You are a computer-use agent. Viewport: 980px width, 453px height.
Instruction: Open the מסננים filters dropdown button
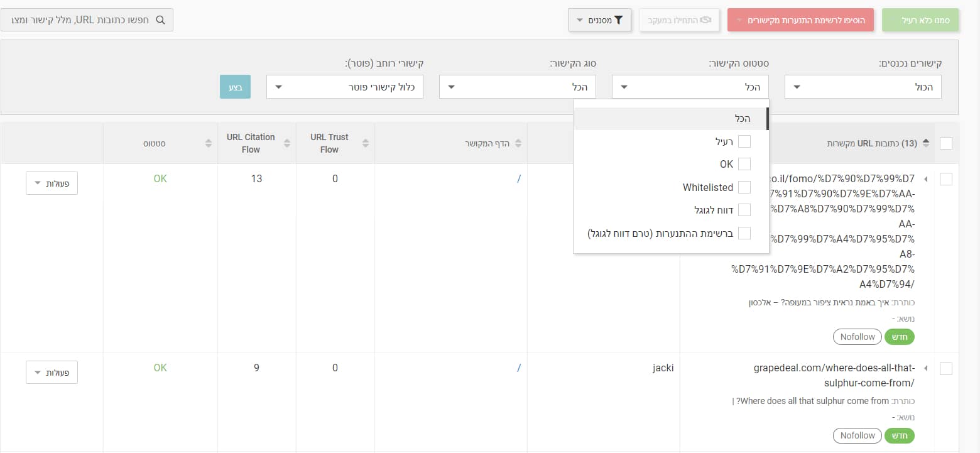[599, 20]
